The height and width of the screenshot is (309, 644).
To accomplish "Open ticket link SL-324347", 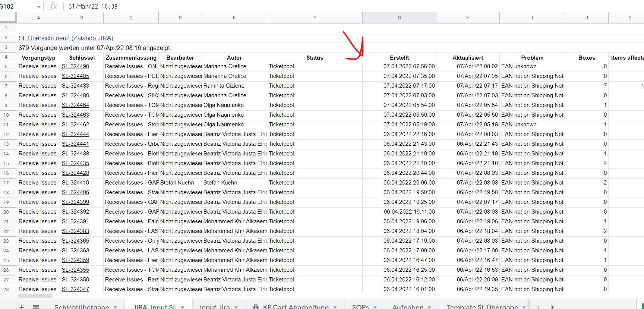I will tap(75, 289).
